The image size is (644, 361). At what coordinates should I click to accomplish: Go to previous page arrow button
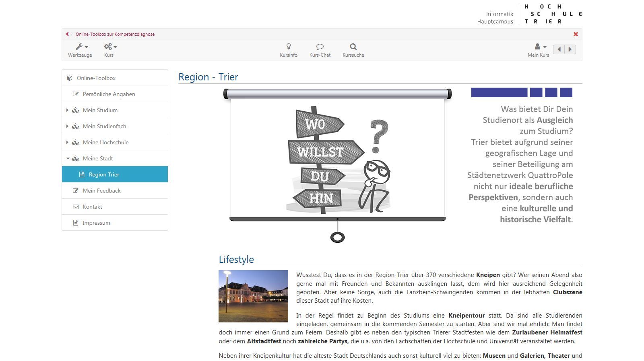tap(559, 49)
